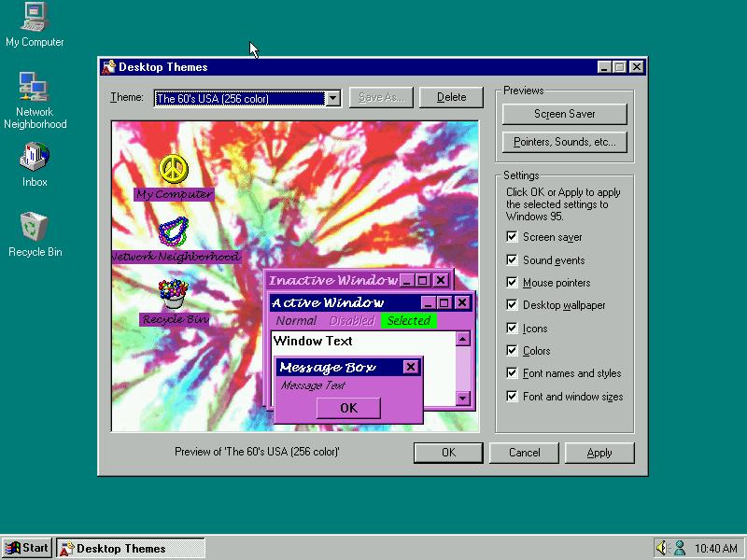747x560 pixels.
Task: Click the taskbar clock showing 10:40 AM
Action: (716, 548)
